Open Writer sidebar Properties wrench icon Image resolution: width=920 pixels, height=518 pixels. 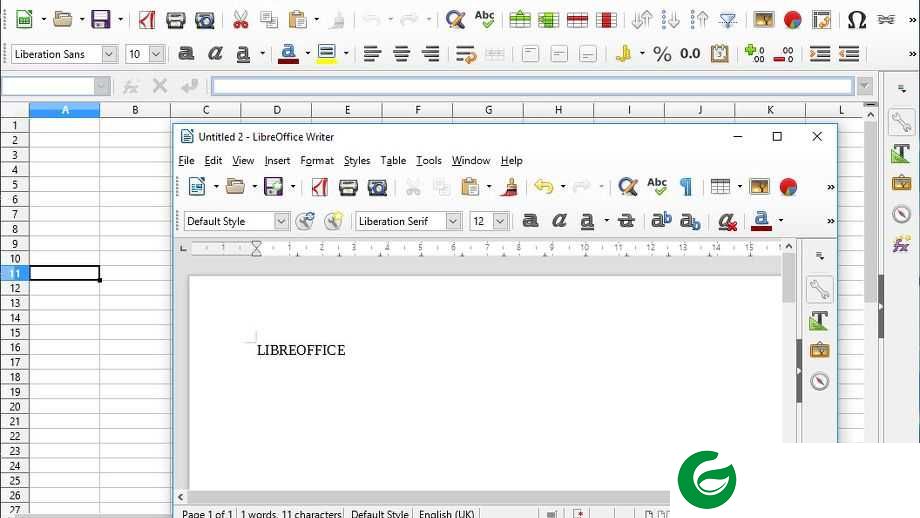click(x=820, y=290)
